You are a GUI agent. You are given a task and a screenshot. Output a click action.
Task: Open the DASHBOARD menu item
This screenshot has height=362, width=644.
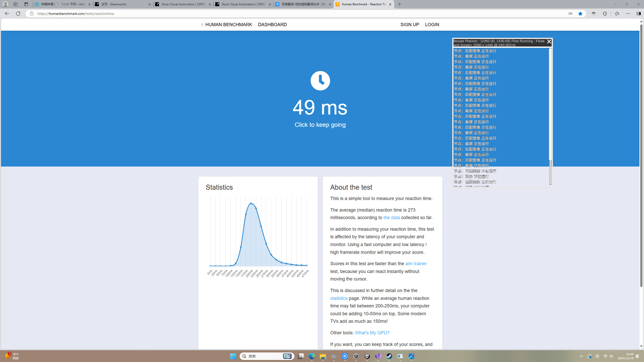click(x=272, y=24)
